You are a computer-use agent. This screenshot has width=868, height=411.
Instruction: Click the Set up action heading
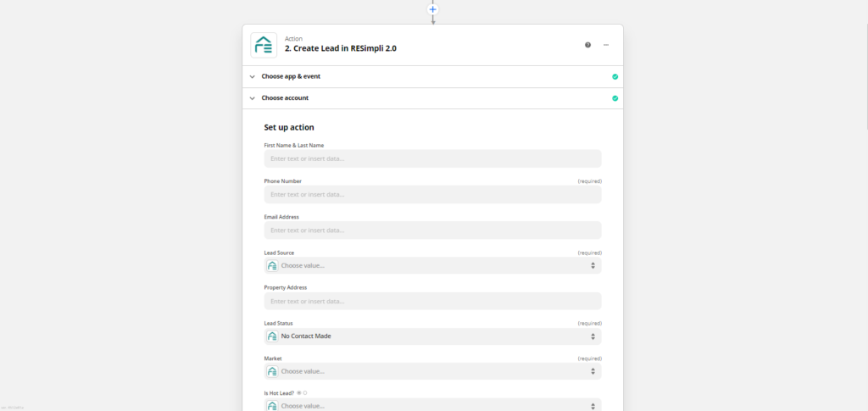[x=289, y=127]
